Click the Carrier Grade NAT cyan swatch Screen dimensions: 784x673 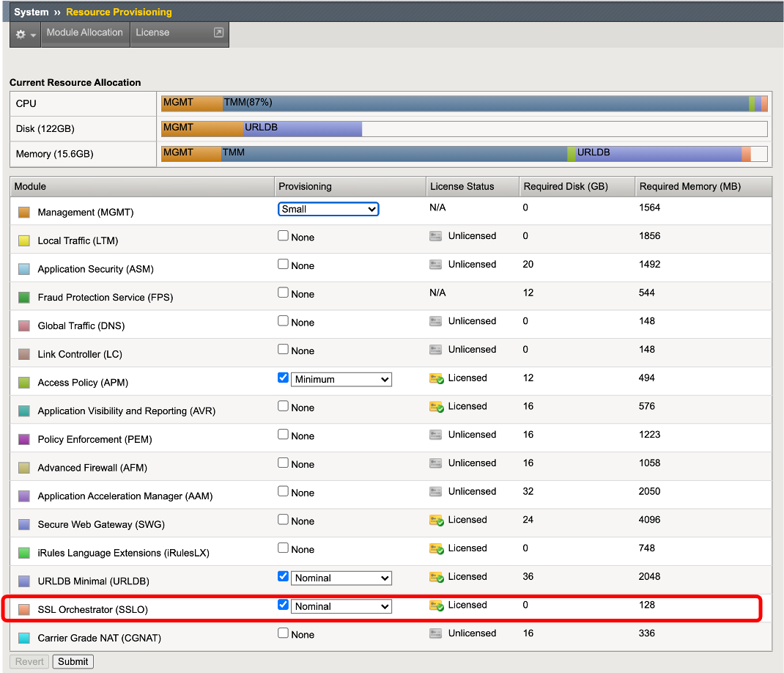coord(24,638)
